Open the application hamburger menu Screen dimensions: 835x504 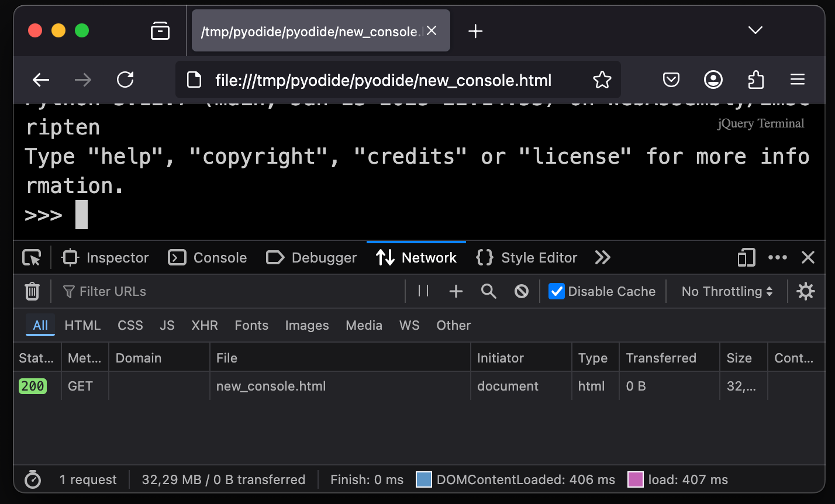tap(798, 80)
